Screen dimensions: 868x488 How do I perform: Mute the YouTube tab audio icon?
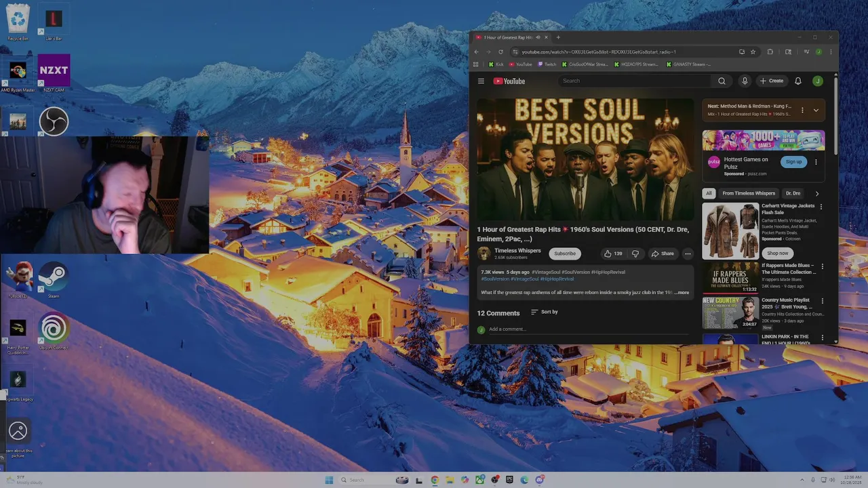(538, 37)
